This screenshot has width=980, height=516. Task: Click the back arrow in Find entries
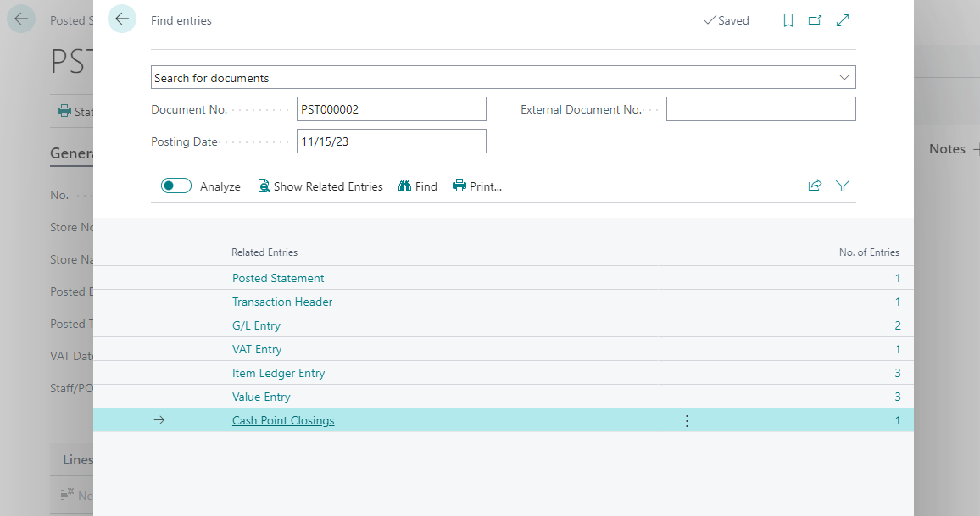point(122,19)
